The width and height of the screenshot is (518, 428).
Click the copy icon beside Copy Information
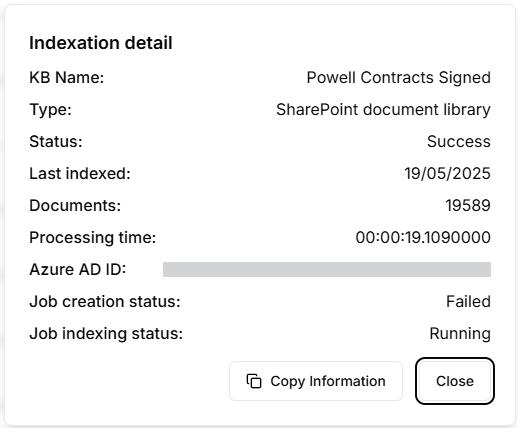point(254,381)
